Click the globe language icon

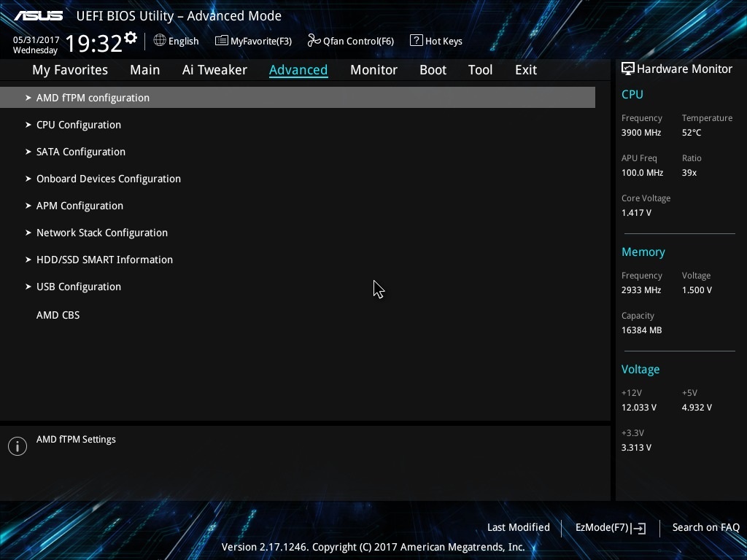point(160,41)
